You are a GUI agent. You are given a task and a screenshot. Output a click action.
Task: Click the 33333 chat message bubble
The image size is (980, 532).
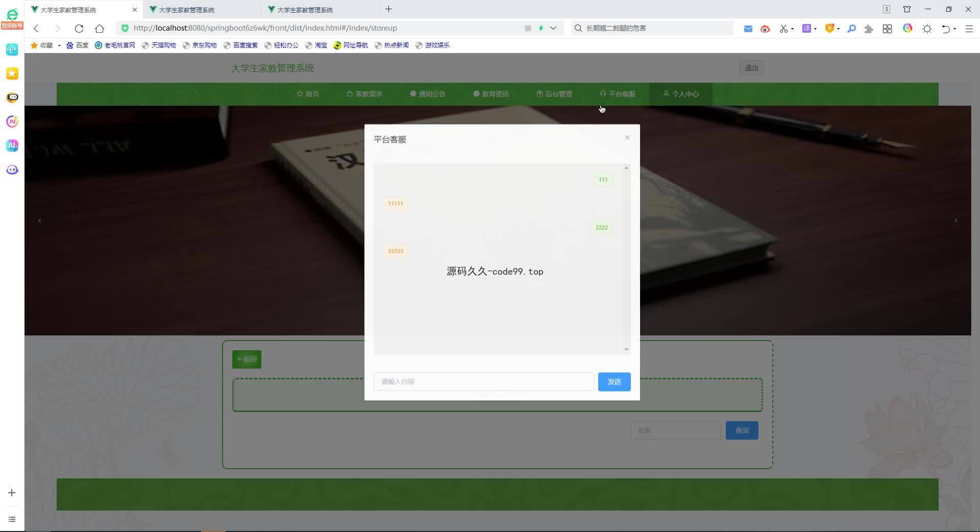(396, 251)
